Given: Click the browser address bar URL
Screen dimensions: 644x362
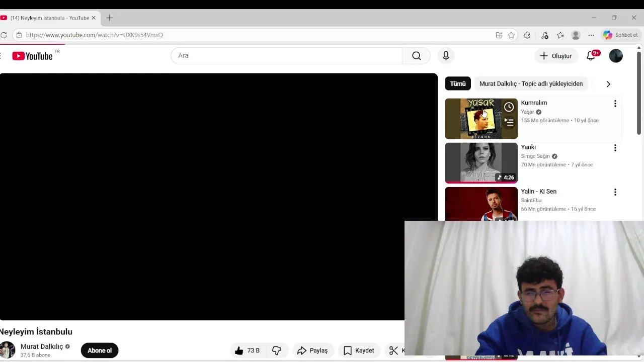Looking at the screenshot, I should pos(95,35).
